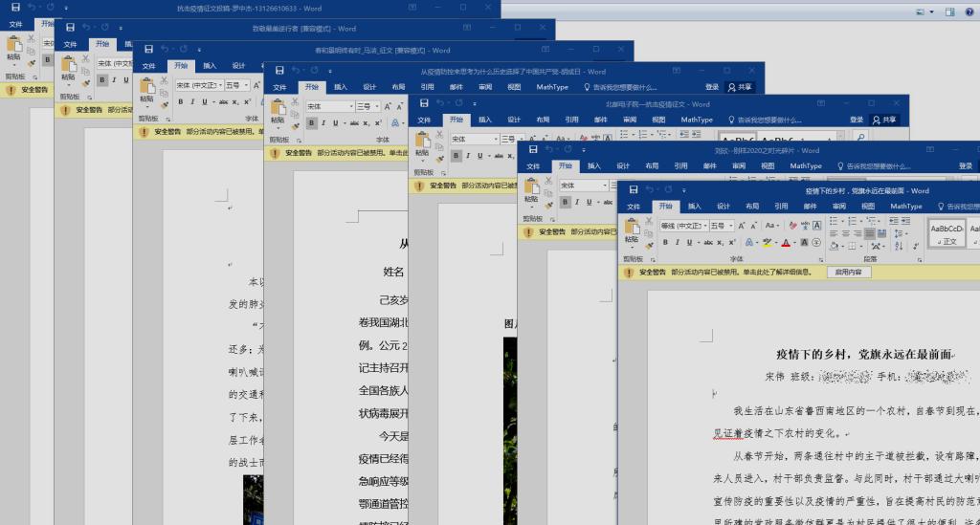The width and height of the screenshot is (980, 525).
Task: Switch to MathType tab in 北邮电子院 window
Action: click(x=697, y=120)
